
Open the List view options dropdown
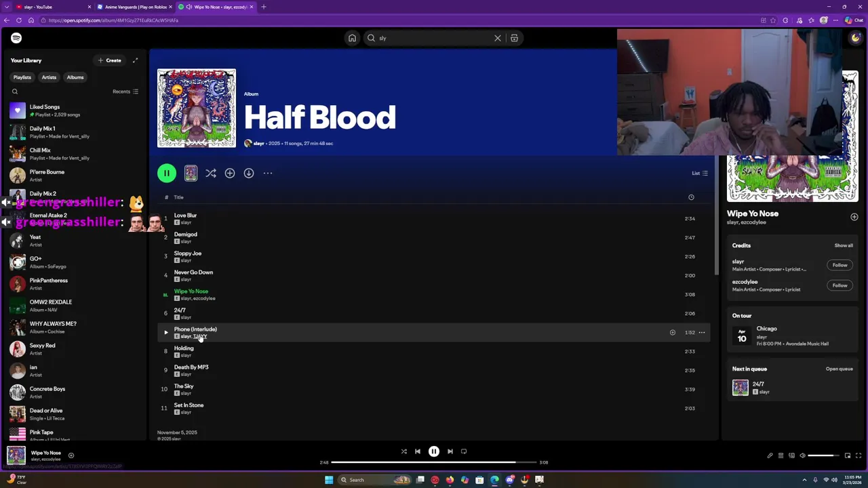(x=700, y=174)
